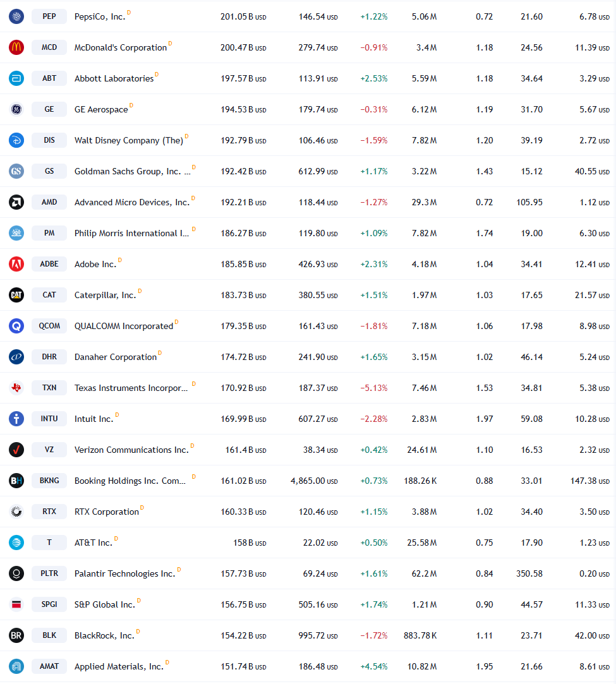The height and width of the screenshot is (684, 616).
Task: Click the AT&T globe logo icon
Action: [x=16, y=543]
